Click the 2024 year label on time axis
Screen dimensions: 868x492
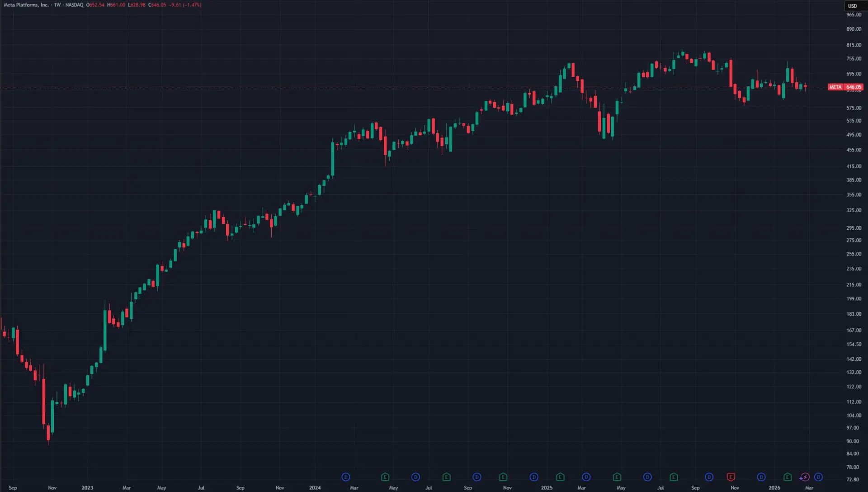[x=315, y=488]
